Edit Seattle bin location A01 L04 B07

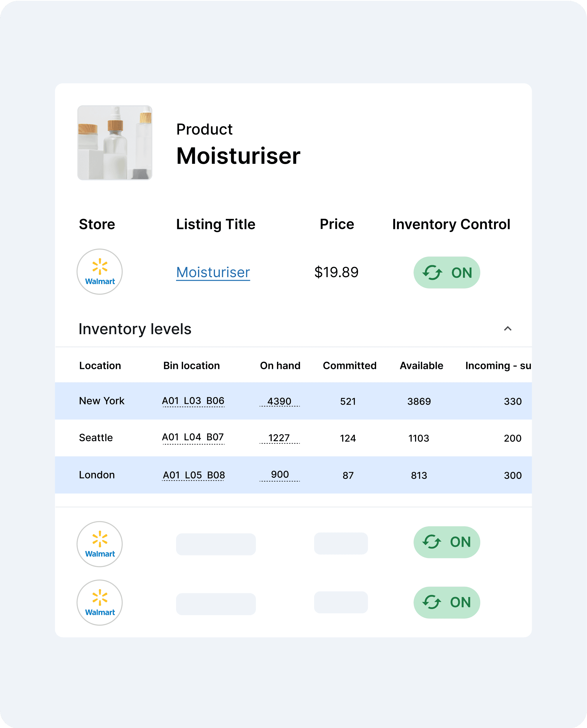point(193,437)
